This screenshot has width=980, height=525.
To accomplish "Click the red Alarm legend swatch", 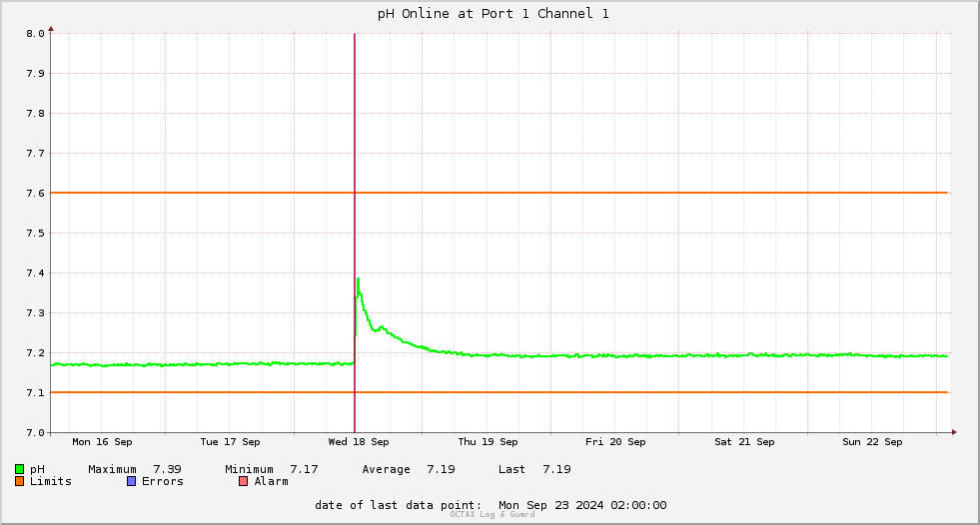I will click(243, 481).
